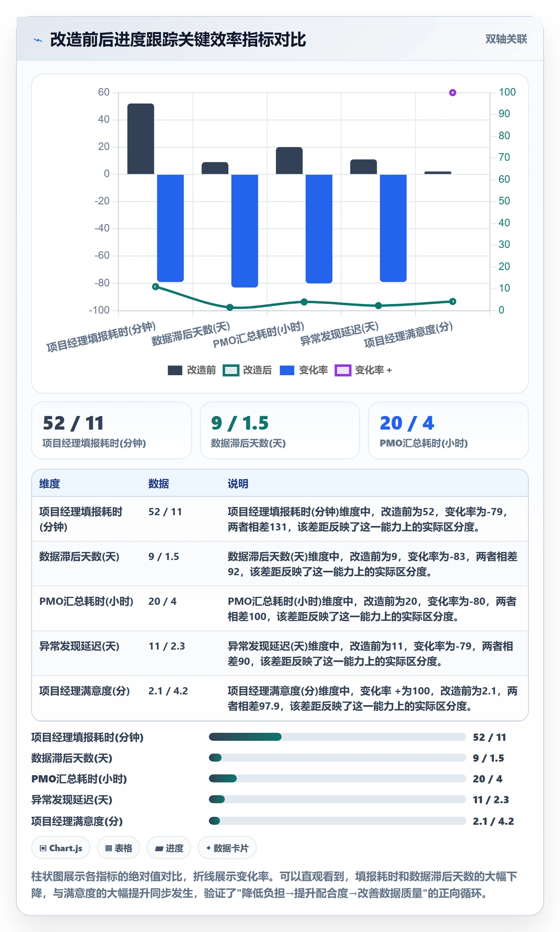The width and height of the screenshot is (560, 932).
Task: Click the 项目经理满意度 progress bar
Action: click(337, 821)
